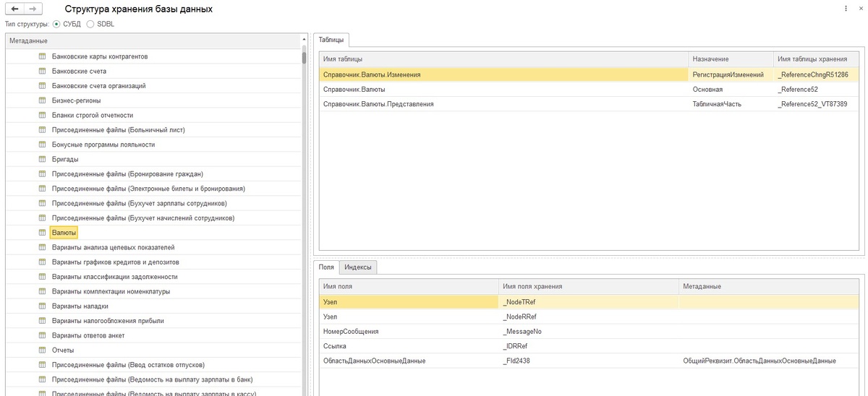Sort by Имя поля column header
The height and width of the screenshot is (396, 868).
[409, 286]
